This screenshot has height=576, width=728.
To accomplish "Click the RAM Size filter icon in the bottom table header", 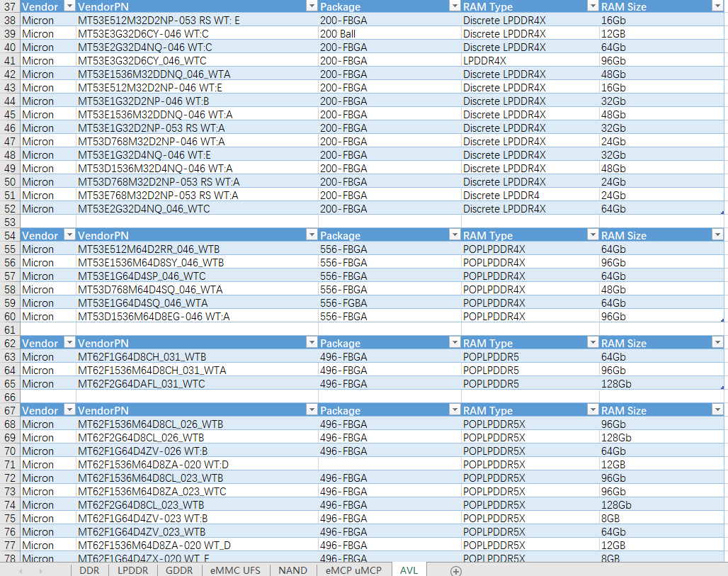I will (717, 410).
